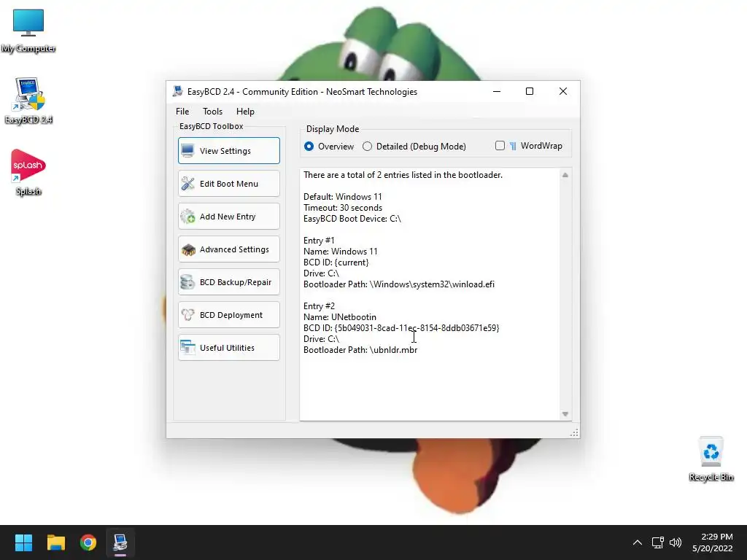Click the window resize grip corner
This screenshot has height=560, width=747.
coord(574,432)
